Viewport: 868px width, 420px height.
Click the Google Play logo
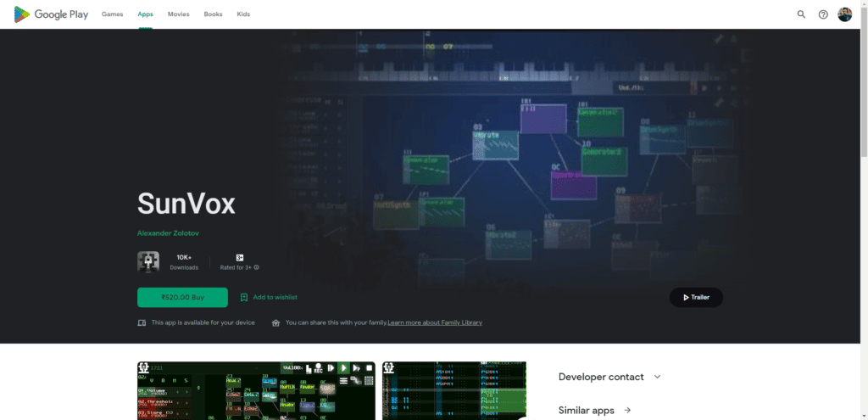point(51,14)
